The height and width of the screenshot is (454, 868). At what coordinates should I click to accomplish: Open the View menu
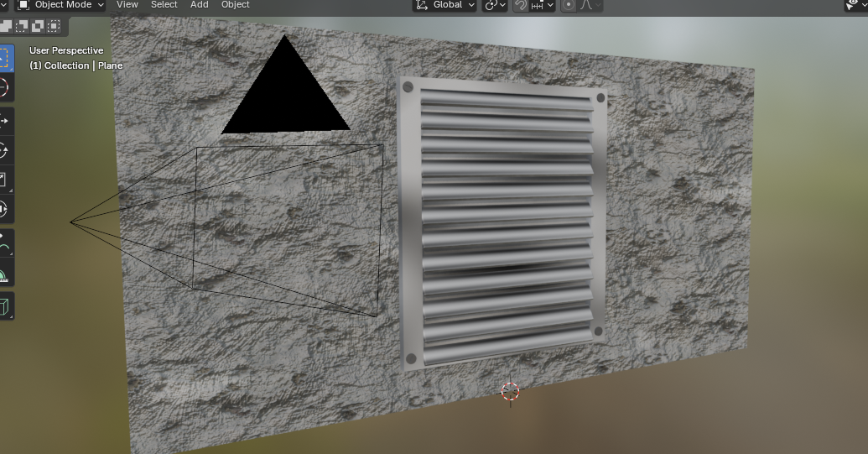(x=127, y=4)
